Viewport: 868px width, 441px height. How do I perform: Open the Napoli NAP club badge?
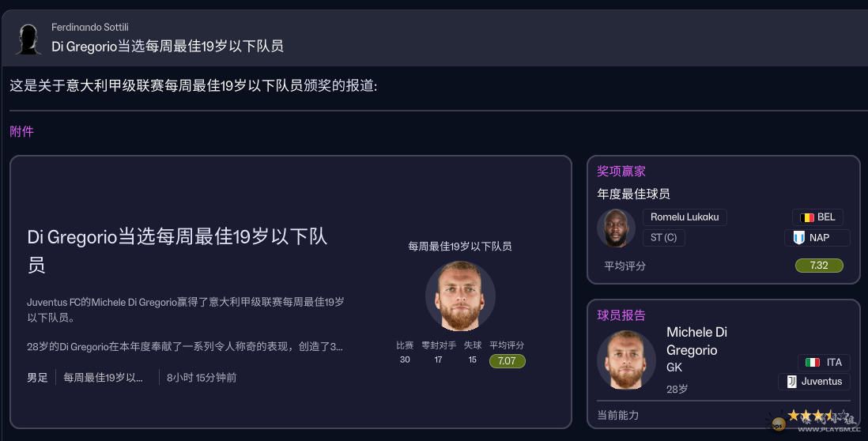(817, 237)
